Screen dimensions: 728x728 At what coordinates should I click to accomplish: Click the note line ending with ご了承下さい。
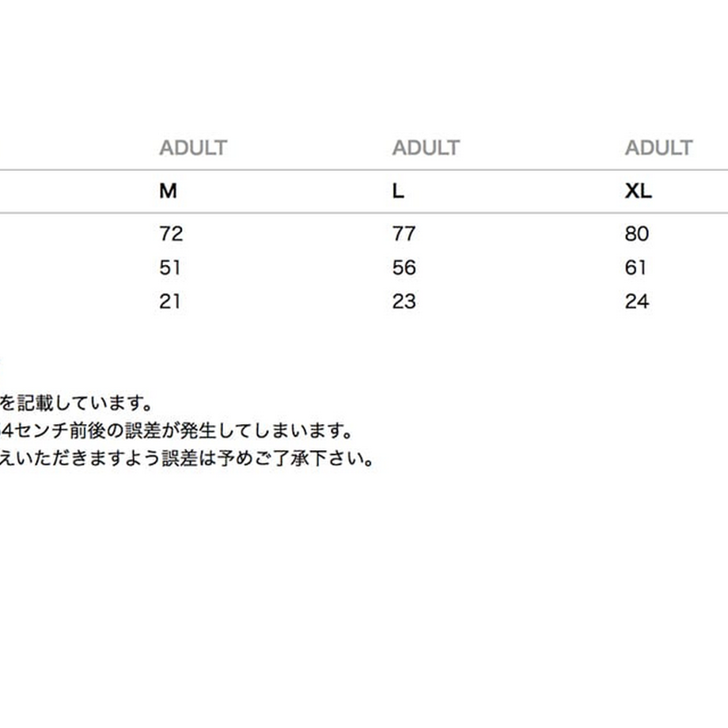tap(187, 459)
